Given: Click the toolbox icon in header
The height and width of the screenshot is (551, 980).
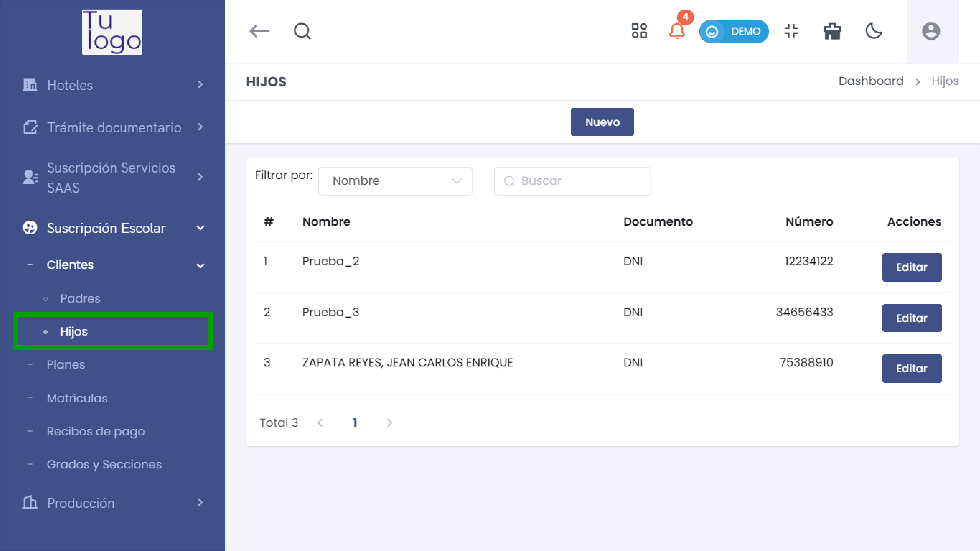Looking at the screenshot, I should tap(832, 31).
